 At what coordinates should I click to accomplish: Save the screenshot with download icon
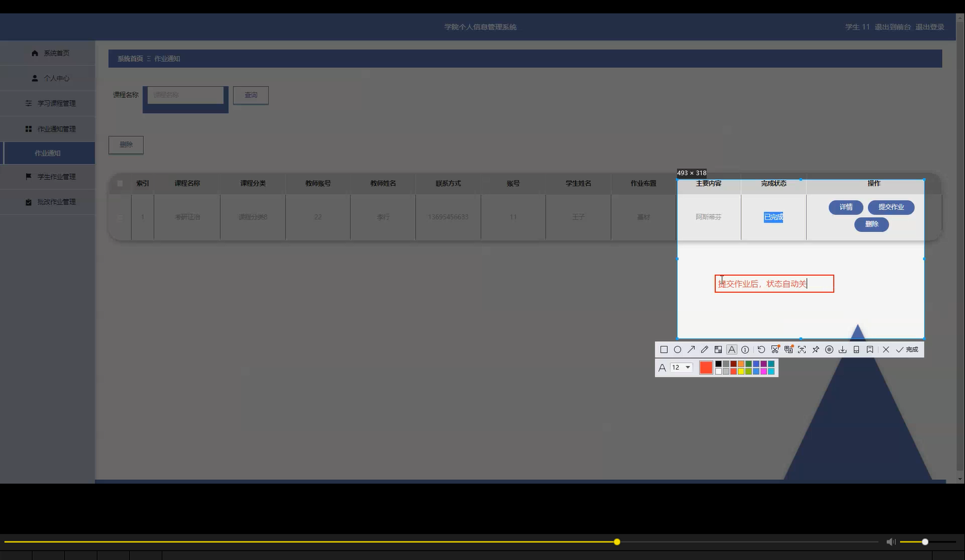(x=843, y=349)
